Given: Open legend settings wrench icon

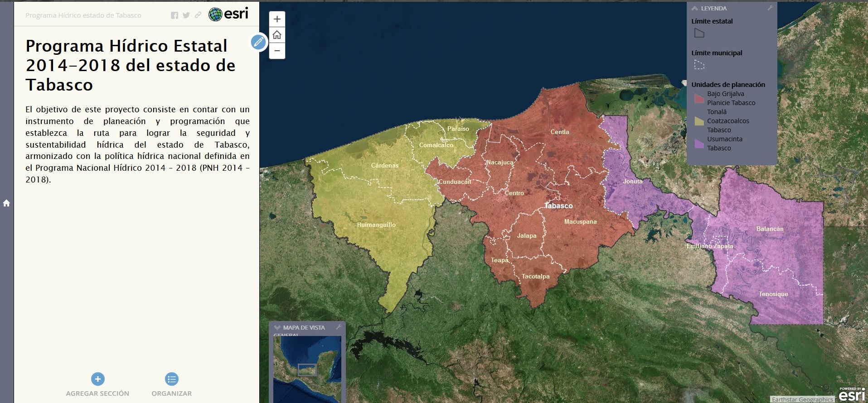Looking at the screenshot, I should [770, 8].
